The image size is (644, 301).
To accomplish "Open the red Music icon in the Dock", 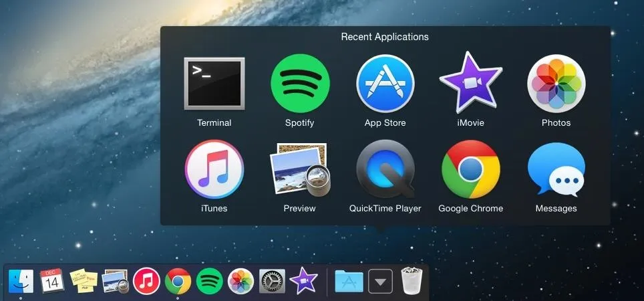I will (146, 281).
